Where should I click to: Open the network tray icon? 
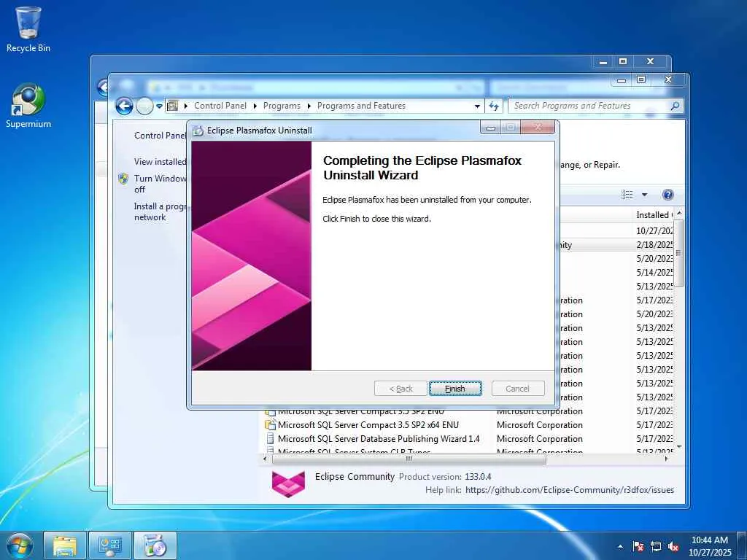(x=656, y=546)
